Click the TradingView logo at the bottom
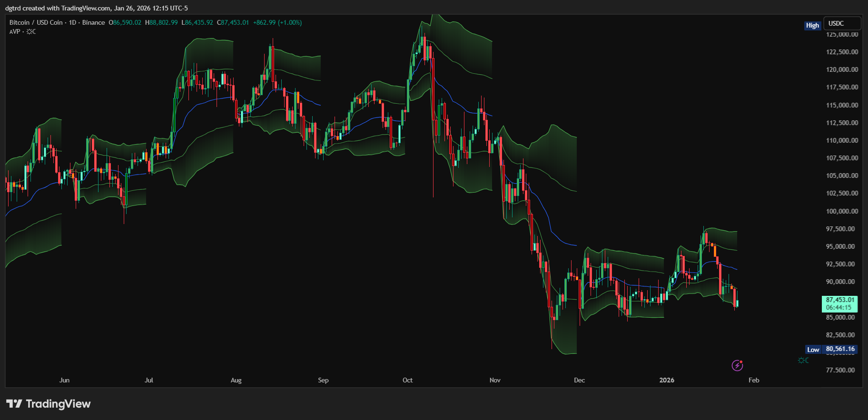This screenshot has width=868, height=420. (49, 404)
